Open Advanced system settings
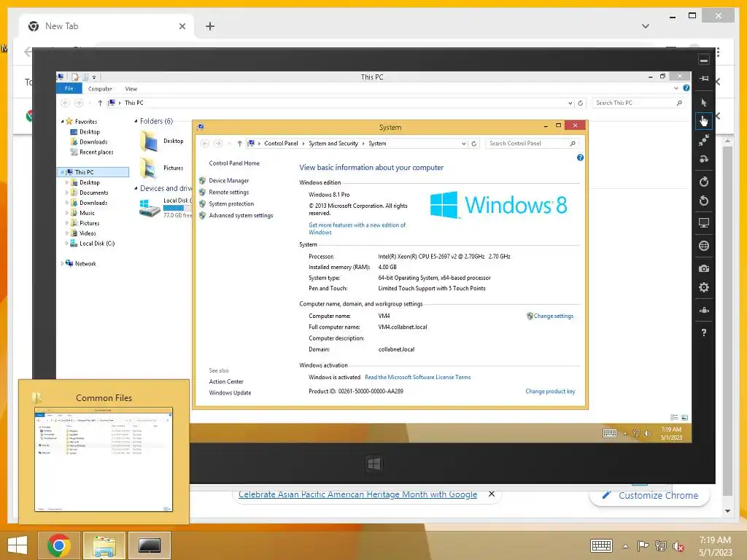 [x=241, y=215]
